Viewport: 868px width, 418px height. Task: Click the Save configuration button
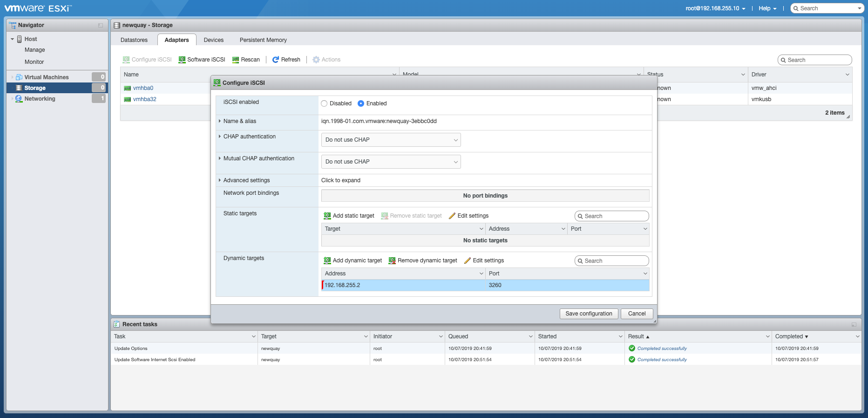point(589,314)
